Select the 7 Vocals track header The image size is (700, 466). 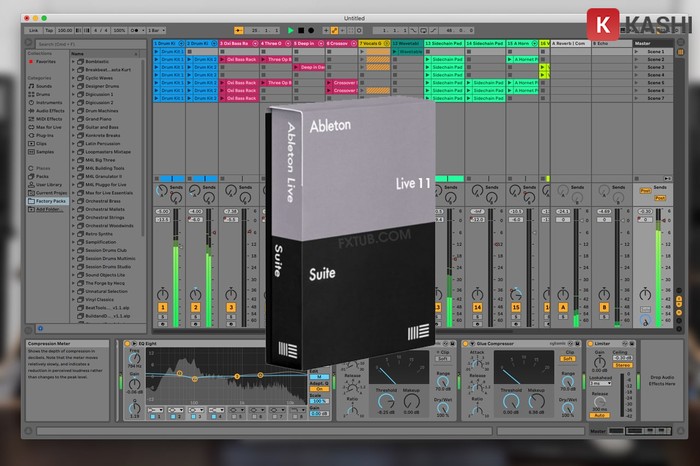[x=374, y=43]
